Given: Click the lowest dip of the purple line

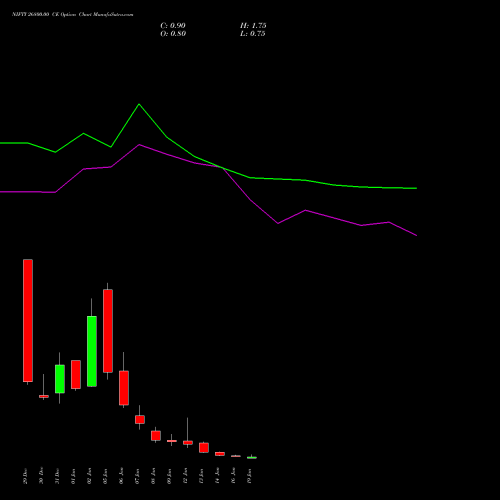Looking at the screenshot, I should 416,235.
